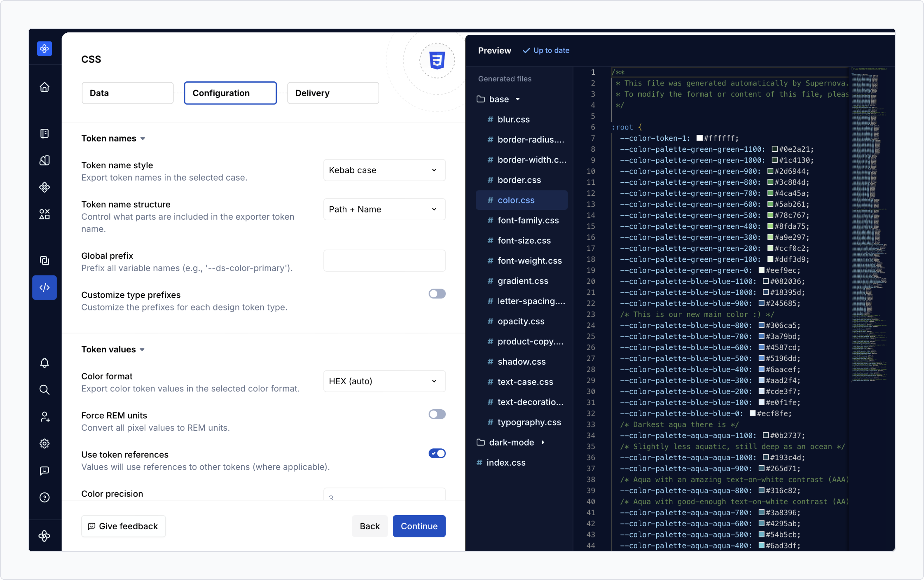
Task: Click the Continue button
Action: click(x=419, y=526)
